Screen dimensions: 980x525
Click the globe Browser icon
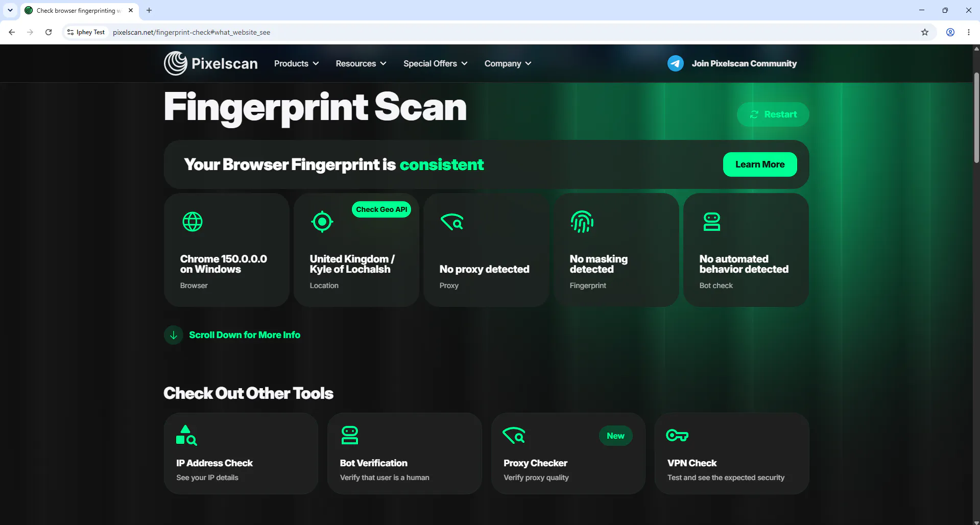click(x=193, y=222)
